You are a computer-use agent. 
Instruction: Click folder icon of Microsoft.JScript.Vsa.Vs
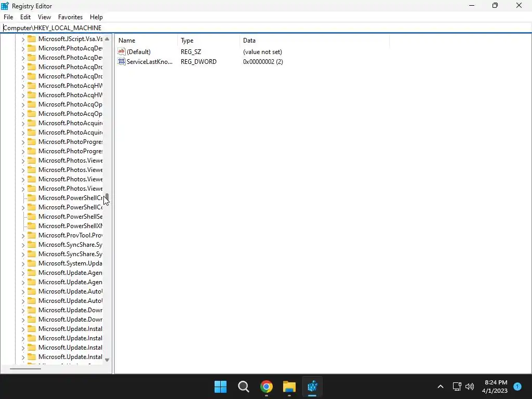32,38
